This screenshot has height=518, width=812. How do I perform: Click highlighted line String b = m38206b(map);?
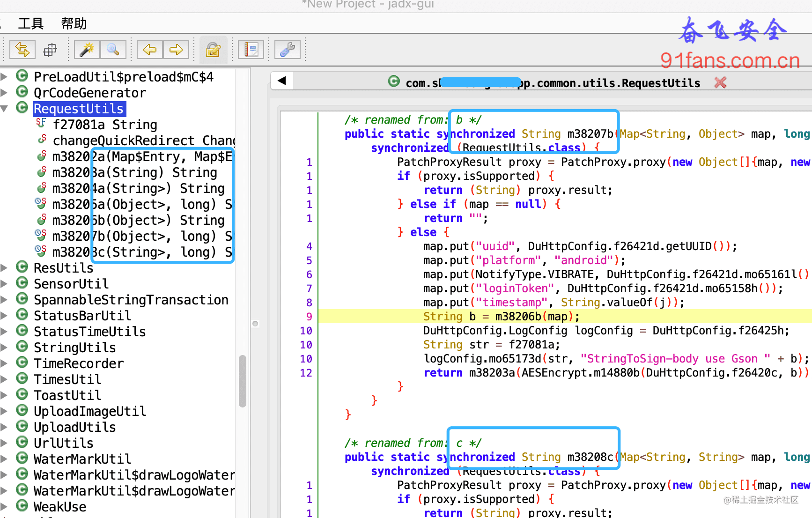(502, 317)
